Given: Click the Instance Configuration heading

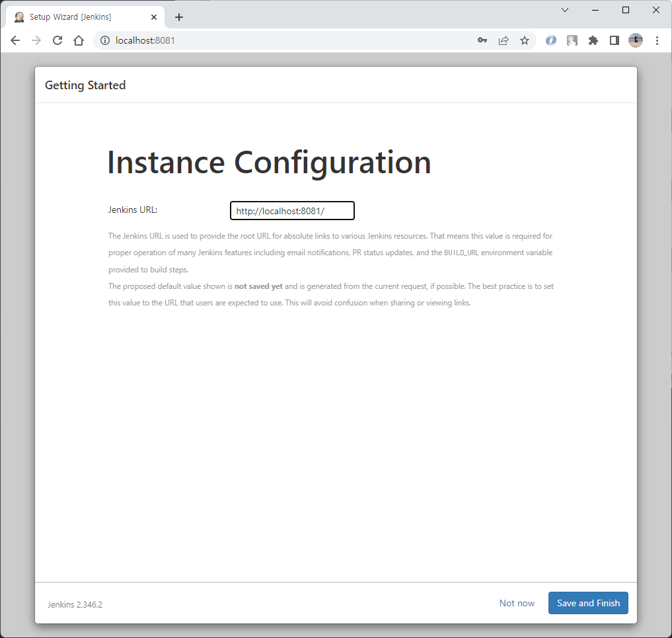Looking at the screenshot, I should 269,163.
